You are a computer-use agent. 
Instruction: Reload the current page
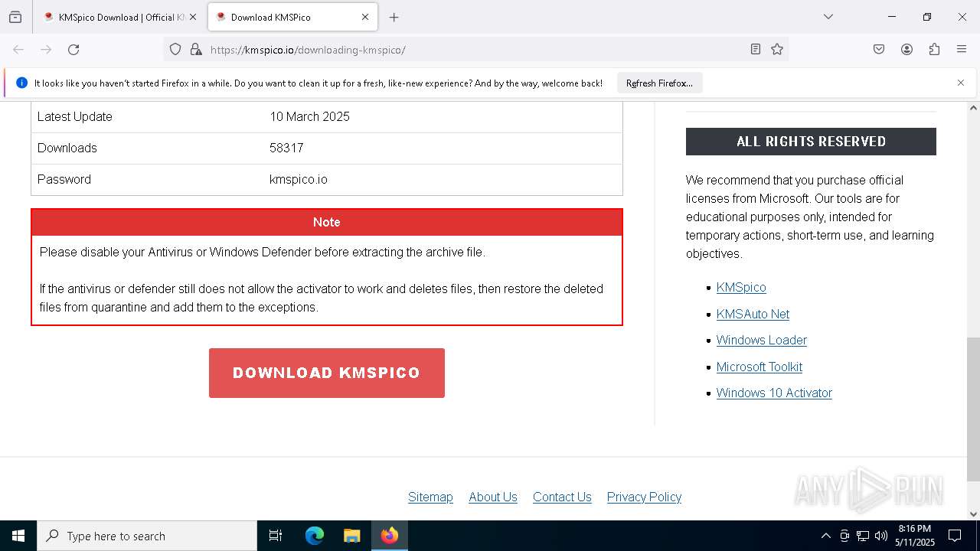point(73,50)
